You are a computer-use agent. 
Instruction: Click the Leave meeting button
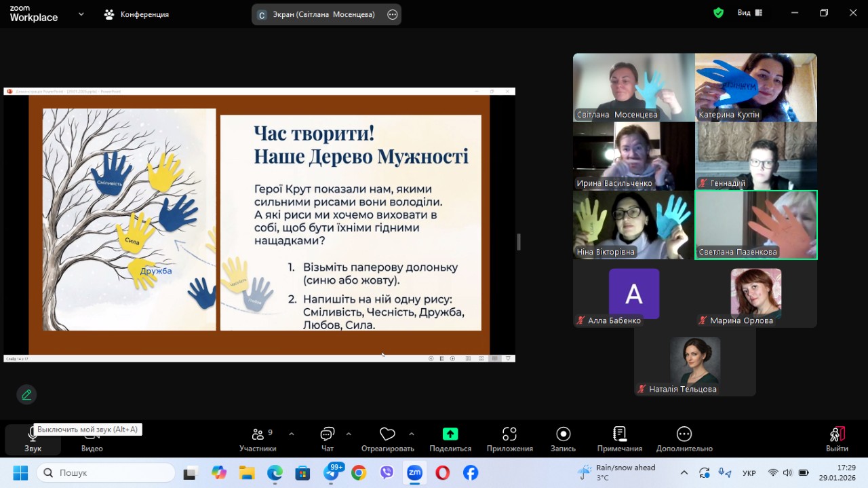point(837,439)
